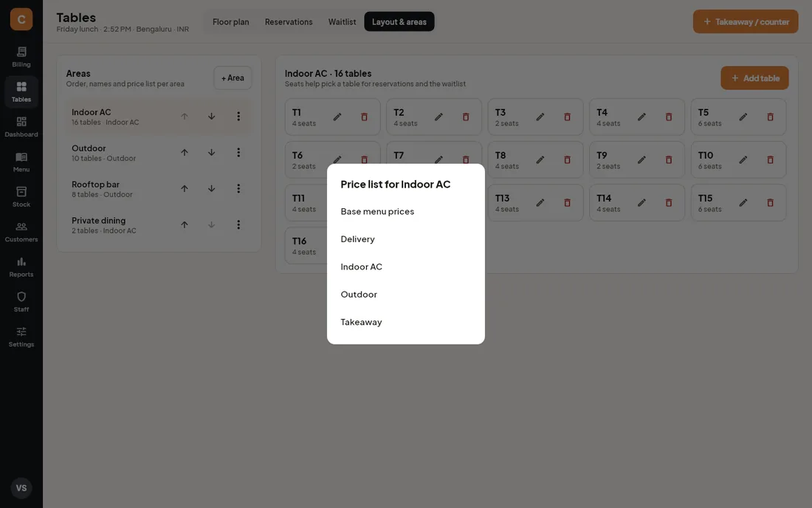Edit table T9
Image resolution: width=812 pixels, height=508 pixels.
click(641, 160)
